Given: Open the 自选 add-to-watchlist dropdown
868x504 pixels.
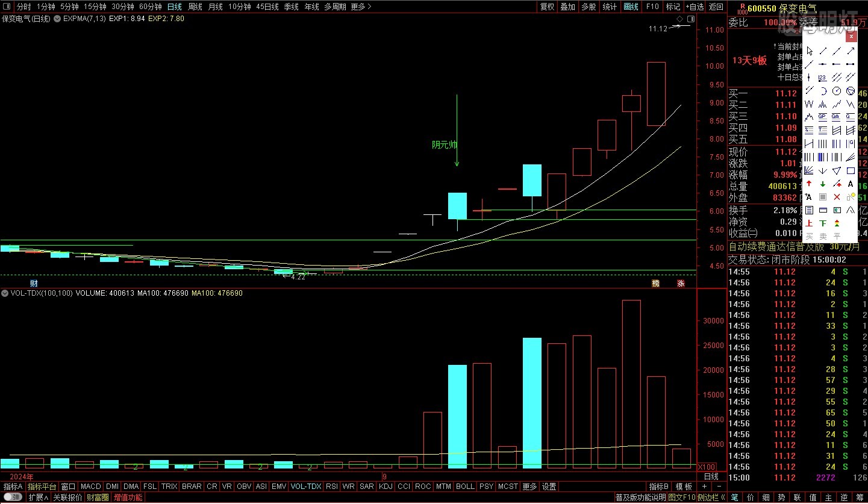Looking at the screenshot, I should 694,7.
